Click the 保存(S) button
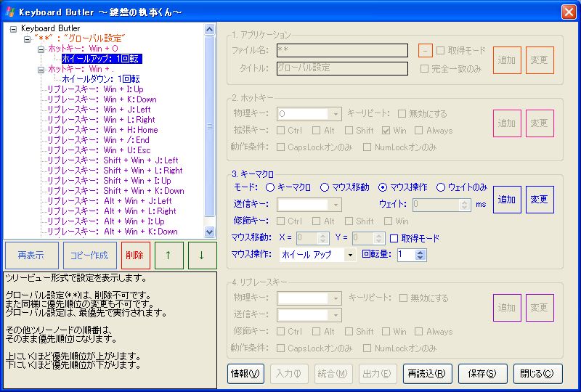Viewport: 581px width, 392px height. tap(482, 374)
